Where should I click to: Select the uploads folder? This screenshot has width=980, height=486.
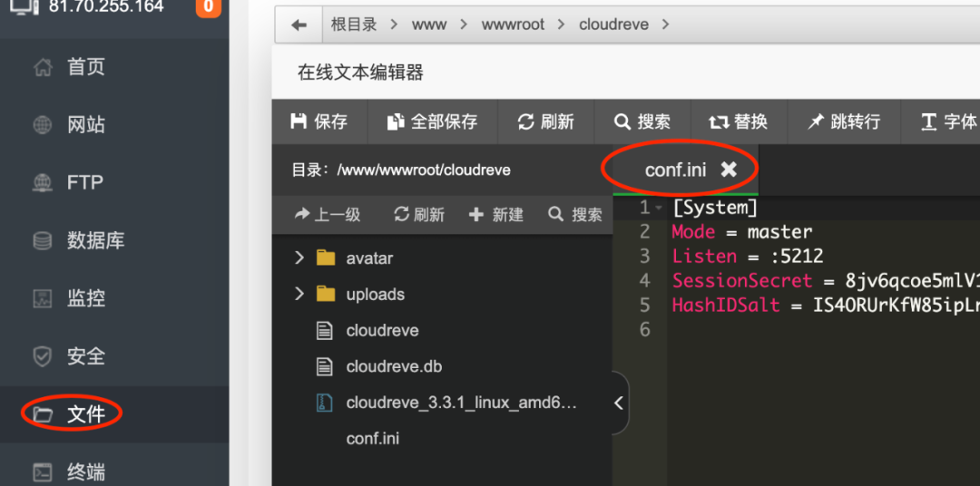coord(375,294)
